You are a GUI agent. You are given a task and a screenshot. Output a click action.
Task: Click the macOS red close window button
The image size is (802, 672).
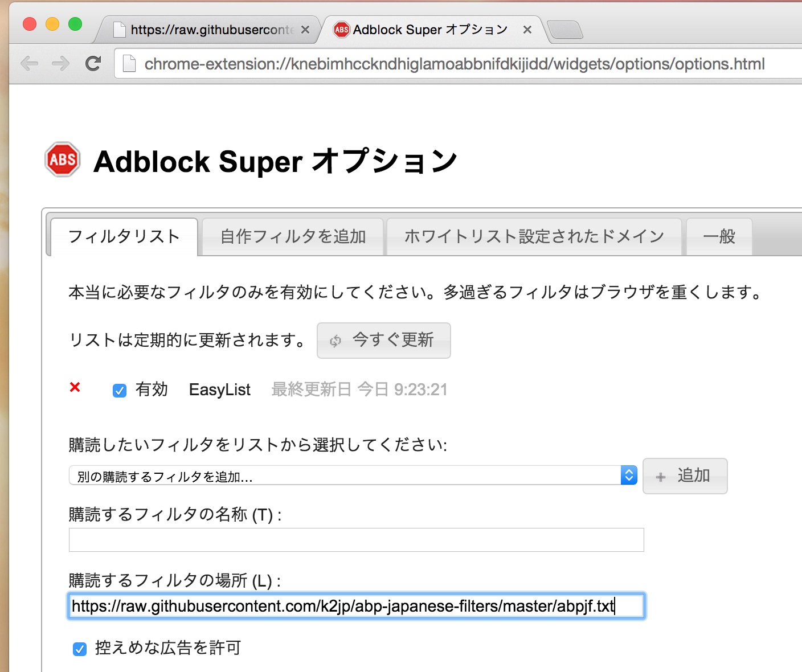[x=30, y=24]
